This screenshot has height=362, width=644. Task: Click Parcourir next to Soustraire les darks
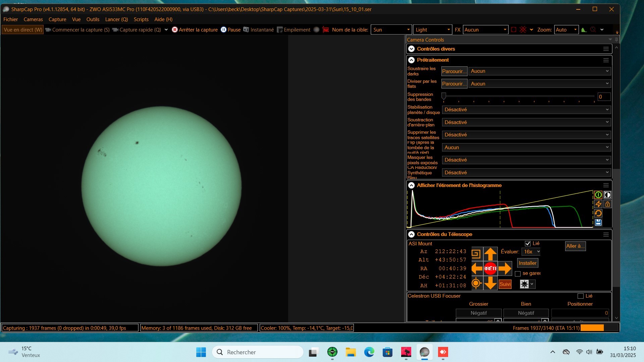pyautogui.click(x=454, y=71)
